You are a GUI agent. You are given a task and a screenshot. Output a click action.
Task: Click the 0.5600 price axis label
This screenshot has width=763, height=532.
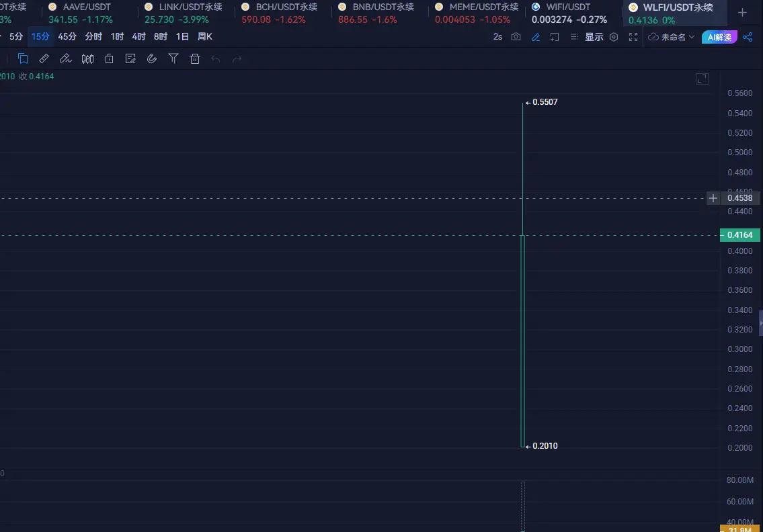pyautogui.click(x=739, y=93)
